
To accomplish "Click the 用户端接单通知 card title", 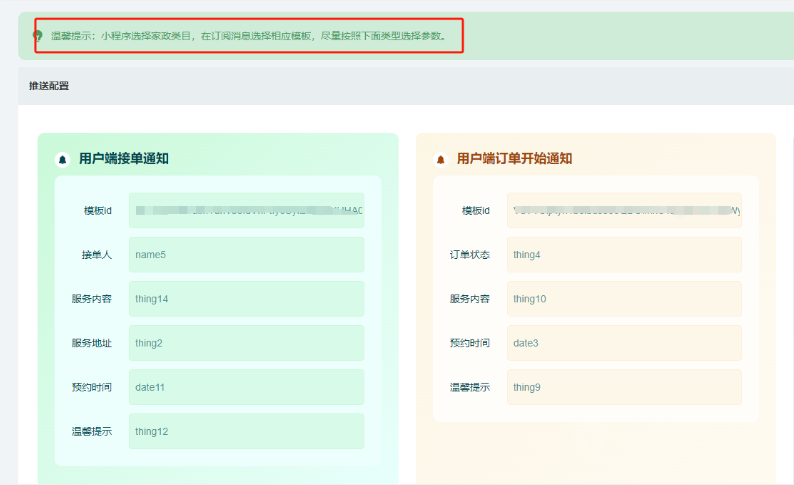I will [124, 159].
